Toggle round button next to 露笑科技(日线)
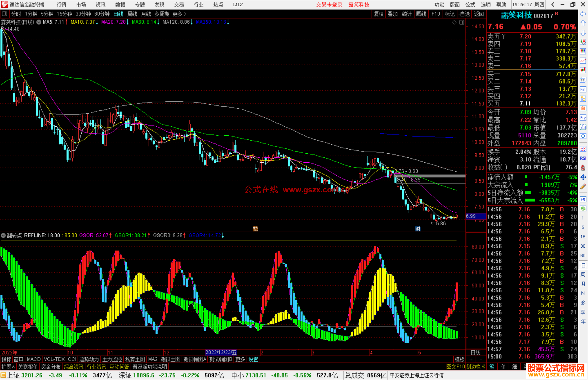The height and width of the screenshot is (380, 588). pos(39,22)
